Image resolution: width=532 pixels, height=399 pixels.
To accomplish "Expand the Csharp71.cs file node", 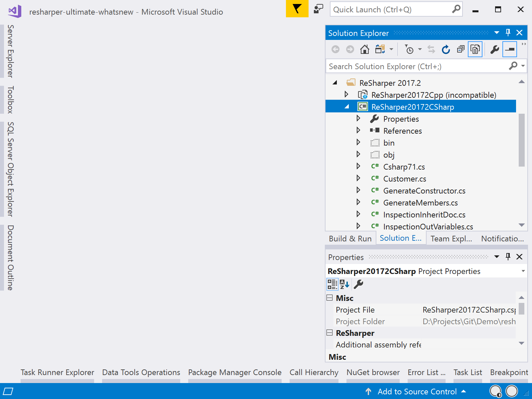I will click(x=358, y=166).
